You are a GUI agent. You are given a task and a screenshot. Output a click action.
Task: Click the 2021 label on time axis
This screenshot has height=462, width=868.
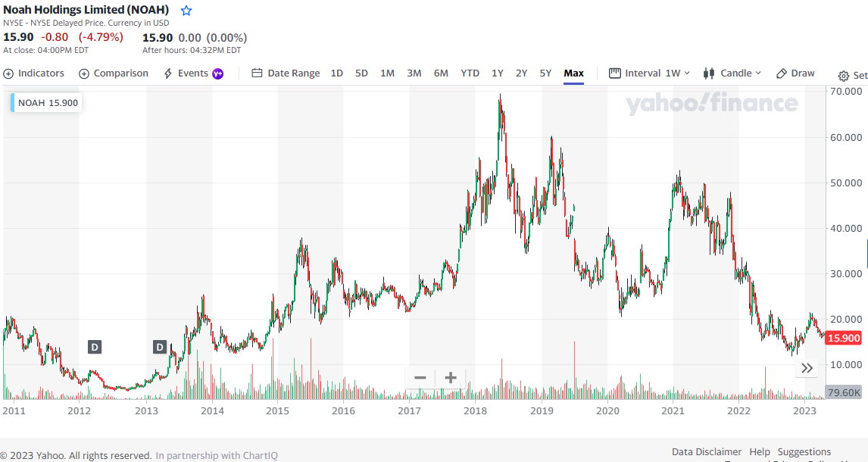(x=673, y=410)
